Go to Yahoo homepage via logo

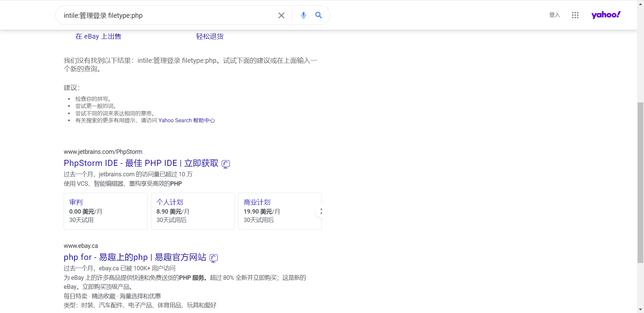(x=605, y=15)
